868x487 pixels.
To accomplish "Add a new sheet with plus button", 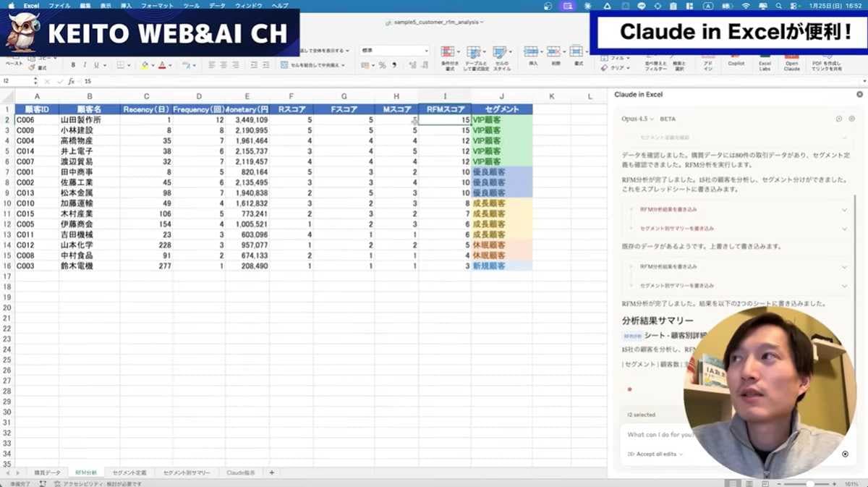I will (272, 473).
